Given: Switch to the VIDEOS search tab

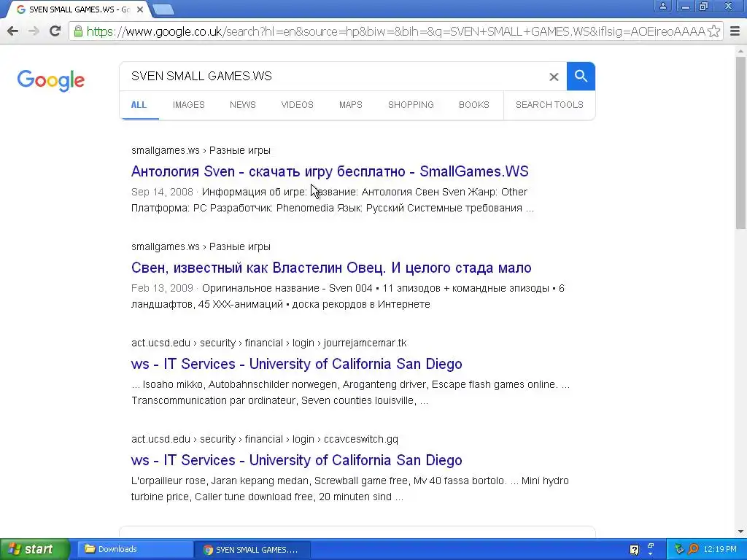Looking at the screenshot, I should pos(298,105).
